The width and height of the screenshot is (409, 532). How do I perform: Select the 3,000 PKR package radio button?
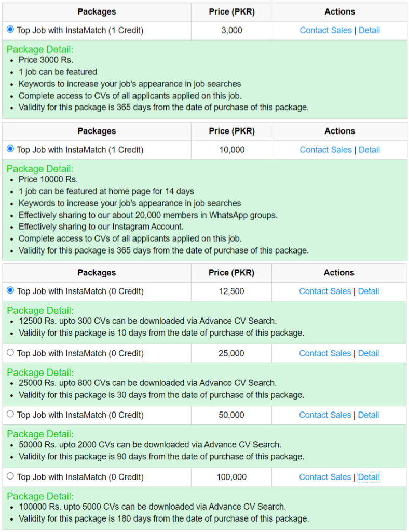(x=10, y=30)
